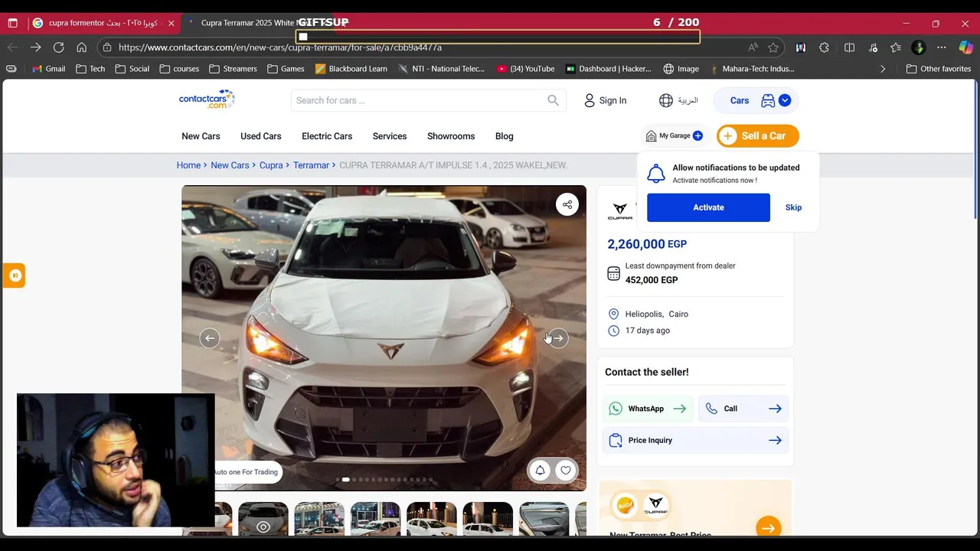Image resolution: width=980 pixels, height=551 pixels.
Task: Open Edge settings and more menu
Action: tap(942, 47)
